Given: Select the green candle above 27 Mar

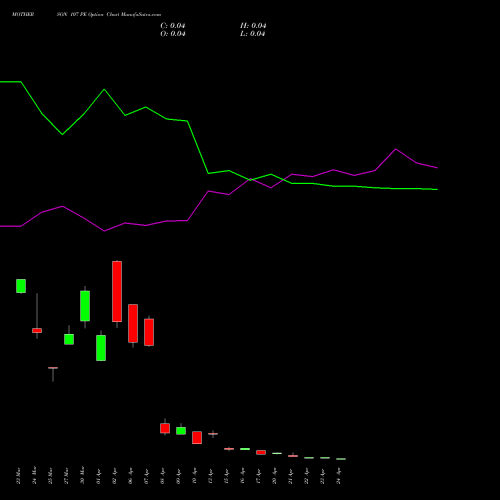Looking at the screenshot, I should (x=69, y=339).
